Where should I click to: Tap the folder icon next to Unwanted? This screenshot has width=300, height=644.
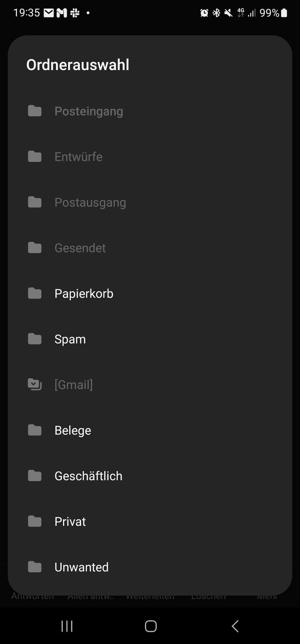[35, 567]
